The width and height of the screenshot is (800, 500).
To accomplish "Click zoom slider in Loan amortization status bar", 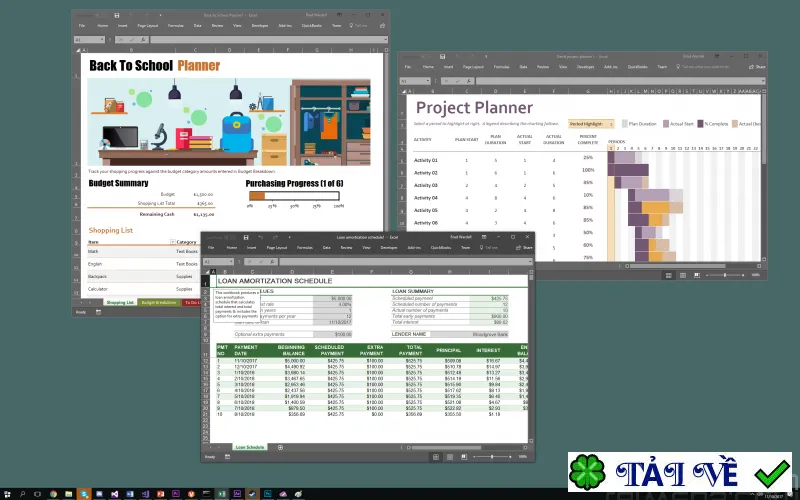I will [492, 457].
